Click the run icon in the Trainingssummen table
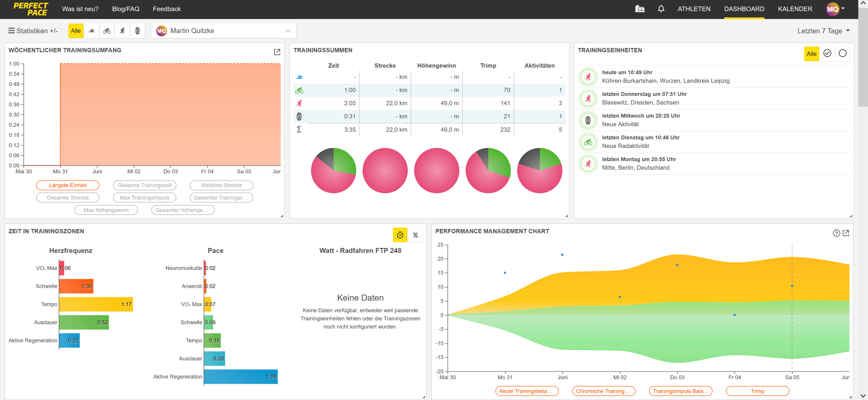This screenshot has width=868, height=400. tap(299, 104)
